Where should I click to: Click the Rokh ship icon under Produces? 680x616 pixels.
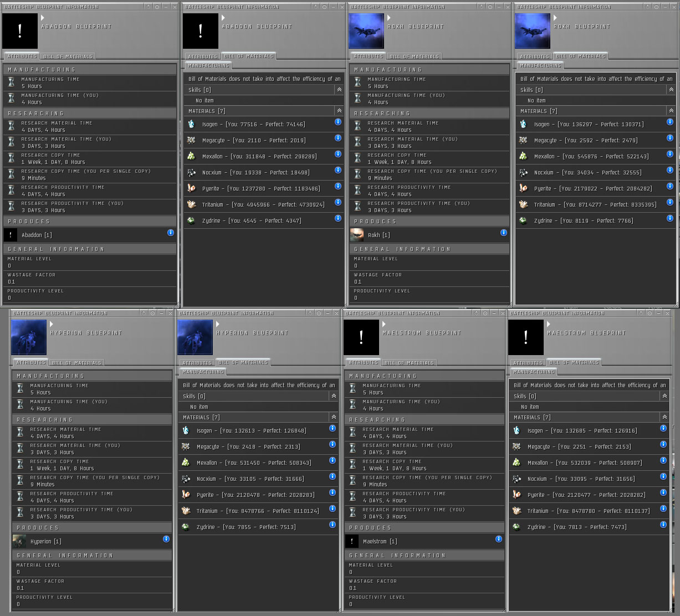(x=357, y=235)
